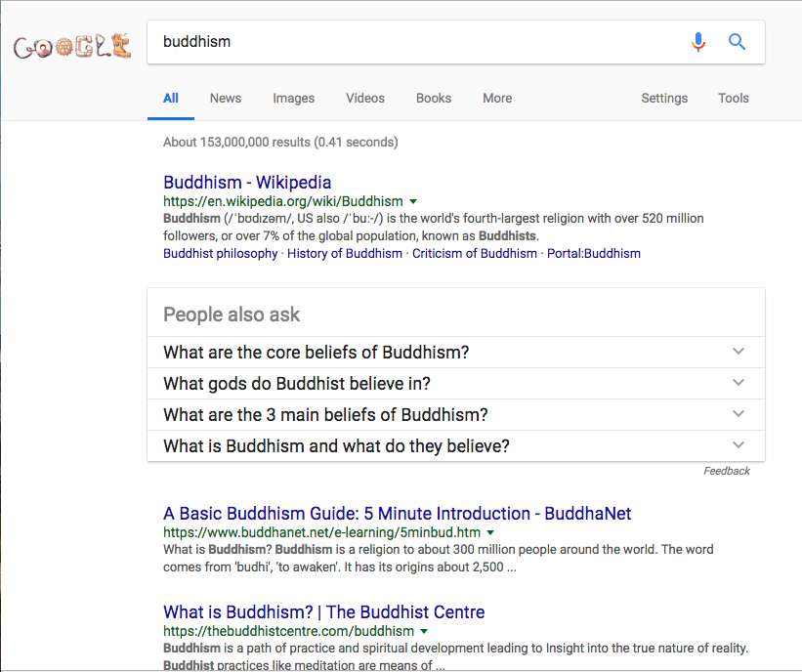Expand 'What is Buddhism and what do they believe?'
Image resolution: width=802 pixels, height=672 pixels.
(456, 446)
